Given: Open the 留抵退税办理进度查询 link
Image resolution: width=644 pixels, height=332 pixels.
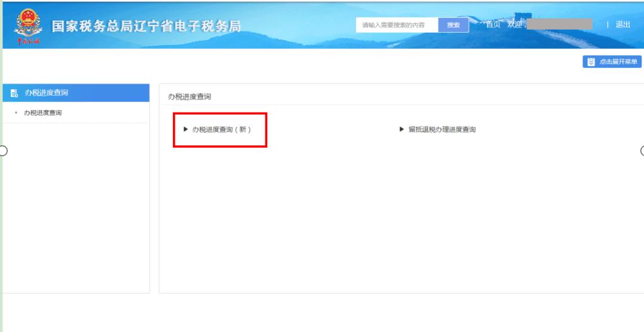Looking at the screenshot, I should [x=442, y=129].
